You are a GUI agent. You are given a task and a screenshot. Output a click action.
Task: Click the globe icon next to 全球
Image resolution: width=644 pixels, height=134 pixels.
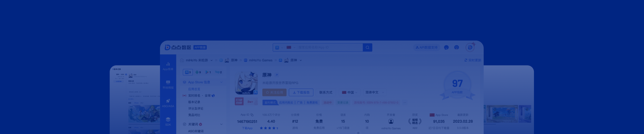[x=213, y=96]
